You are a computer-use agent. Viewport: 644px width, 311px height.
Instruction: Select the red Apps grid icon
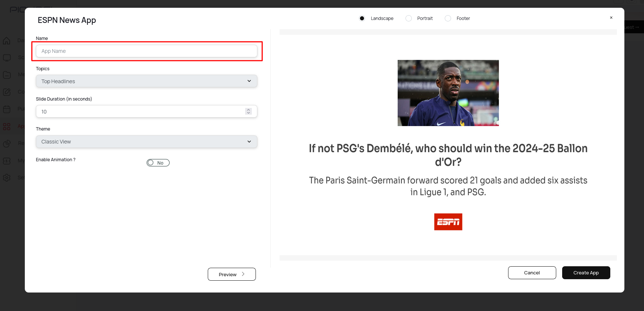click(7, 126)
